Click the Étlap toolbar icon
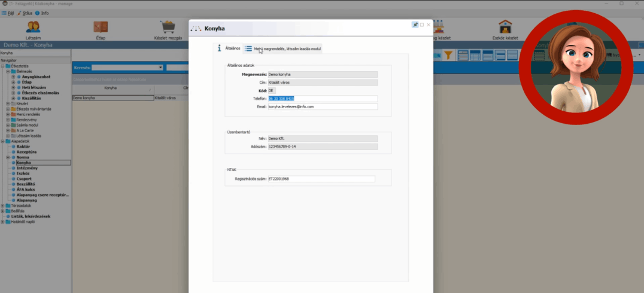Viewport: 644px width, 293px height. [101, 28]
